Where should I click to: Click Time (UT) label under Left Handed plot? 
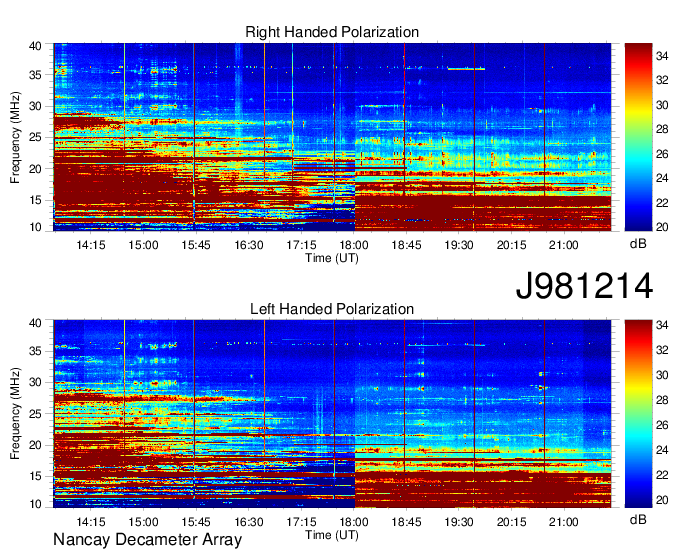point(332,535)
